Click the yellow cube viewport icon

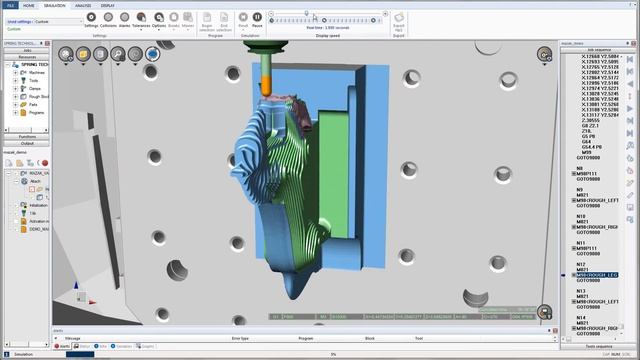click(83, 54)
